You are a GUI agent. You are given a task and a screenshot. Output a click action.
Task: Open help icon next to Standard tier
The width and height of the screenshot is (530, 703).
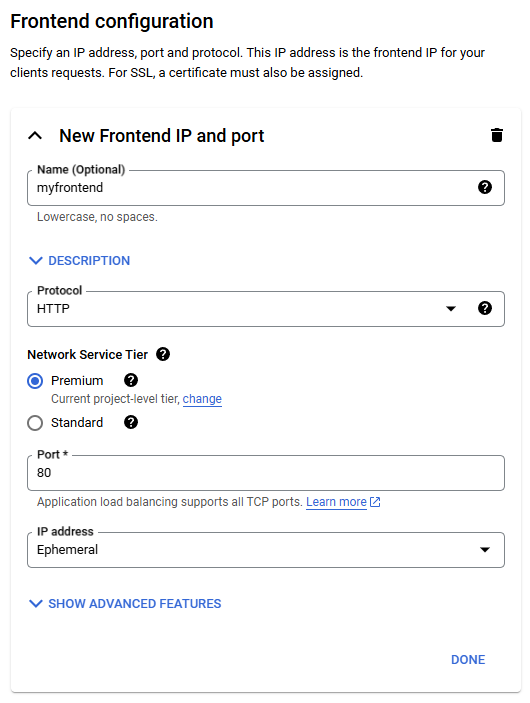(131, 422)
